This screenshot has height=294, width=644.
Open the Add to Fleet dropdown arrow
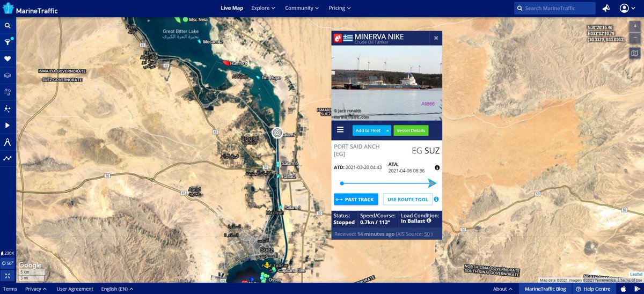[x=387, y=130]
